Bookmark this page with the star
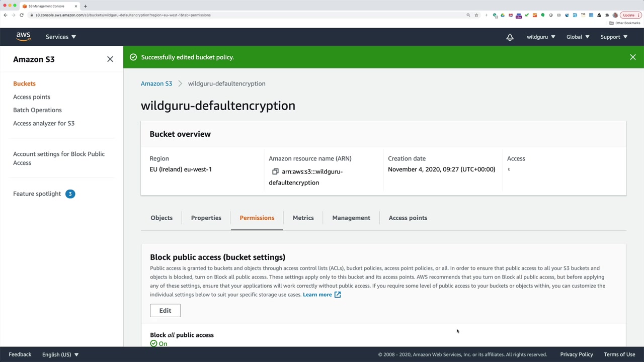This screenshot has width=644, height=362. [x=476, y=15]
